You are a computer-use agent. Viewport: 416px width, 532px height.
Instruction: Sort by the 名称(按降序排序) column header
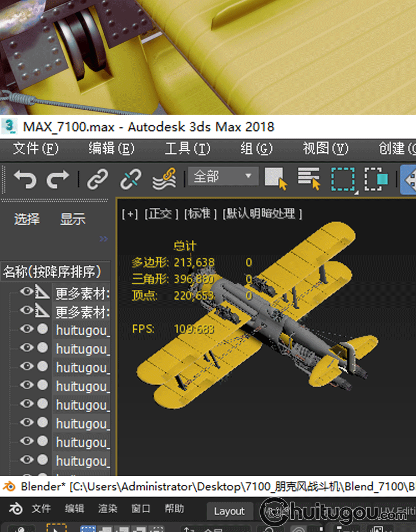tap(55, 272)
